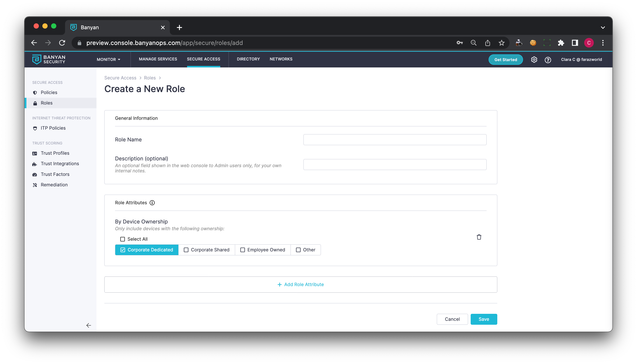The height and width of the screenshot is (364, 637).
Task: Expand the Chrome tab search chevron
Action: click(x=603, y=27)
